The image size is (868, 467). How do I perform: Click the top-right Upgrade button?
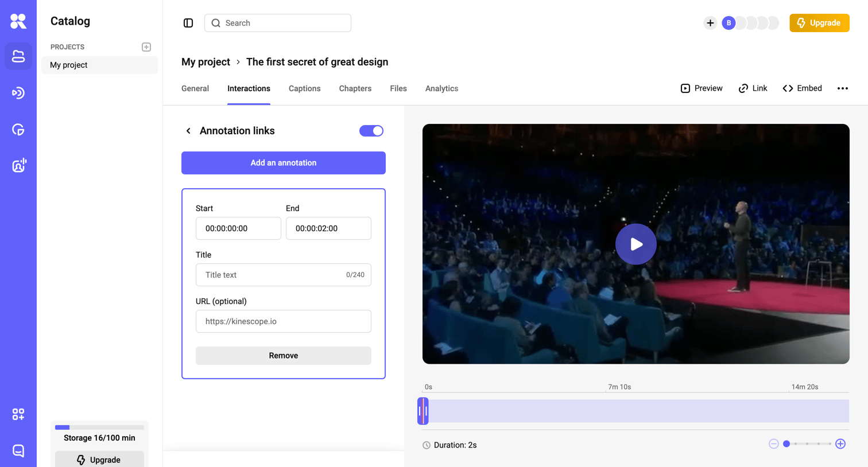pos(819,23)
